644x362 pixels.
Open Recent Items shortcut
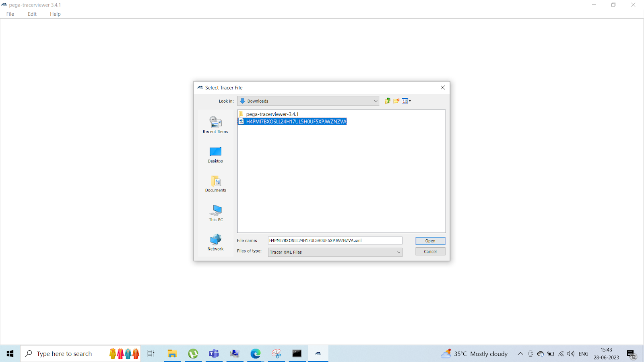click(215, 125)
